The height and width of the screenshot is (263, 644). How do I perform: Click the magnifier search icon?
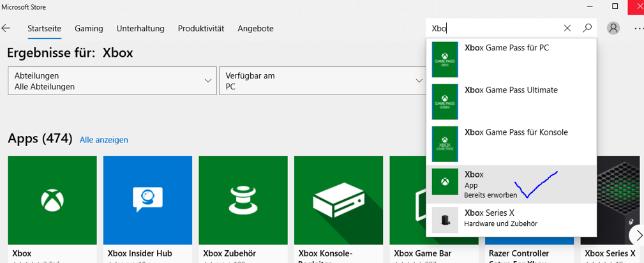click(587, 28)
